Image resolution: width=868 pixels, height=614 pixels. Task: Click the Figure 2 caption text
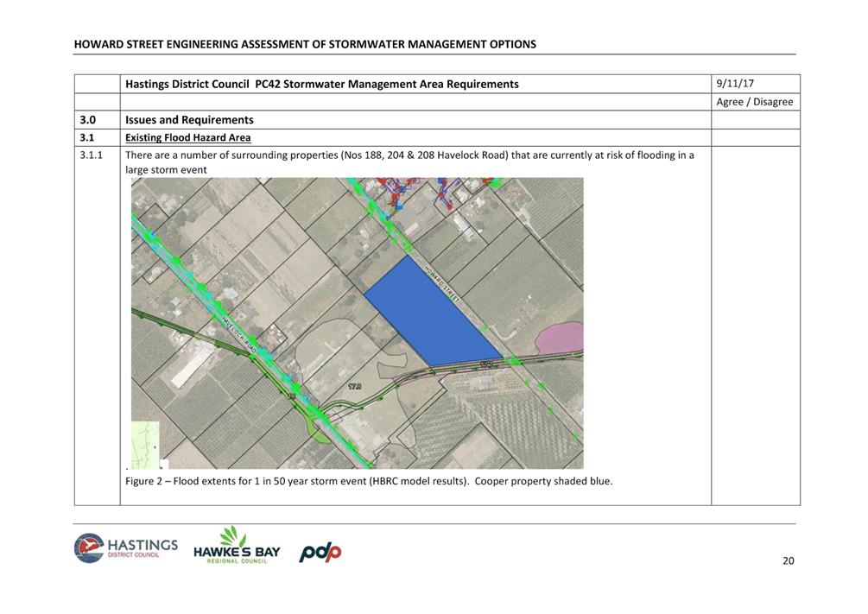369,481
